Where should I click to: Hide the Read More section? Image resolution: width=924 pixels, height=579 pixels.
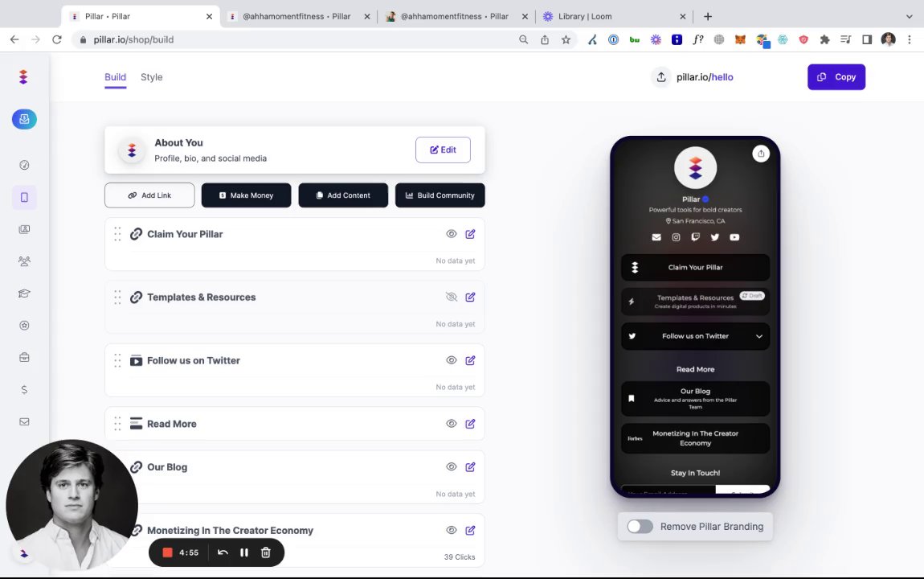pyautogui.click(x=452, y=423)
